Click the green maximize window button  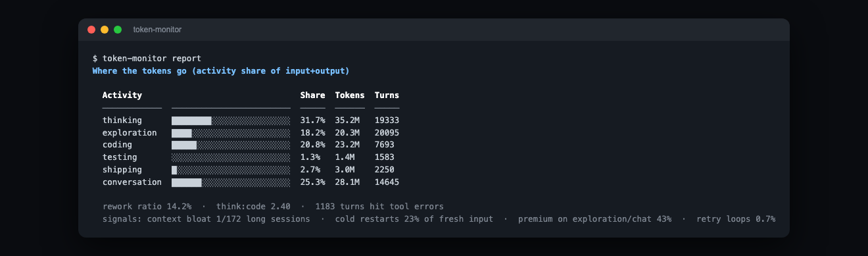(x=118, y=30)
